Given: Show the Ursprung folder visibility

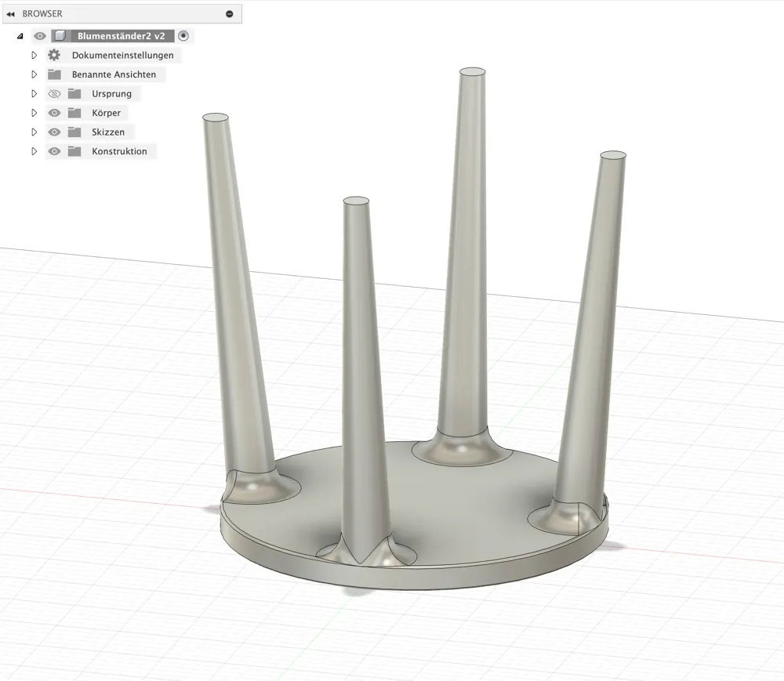Looking at the screenshot, I should coord(54,93).
